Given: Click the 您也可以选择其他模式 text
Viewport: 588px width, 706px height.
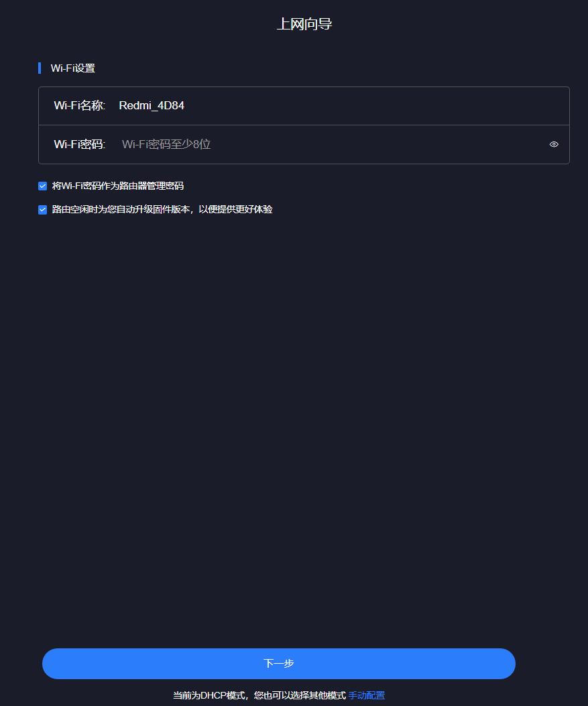Looking at the screenshot, I should [x=299, y=695].
